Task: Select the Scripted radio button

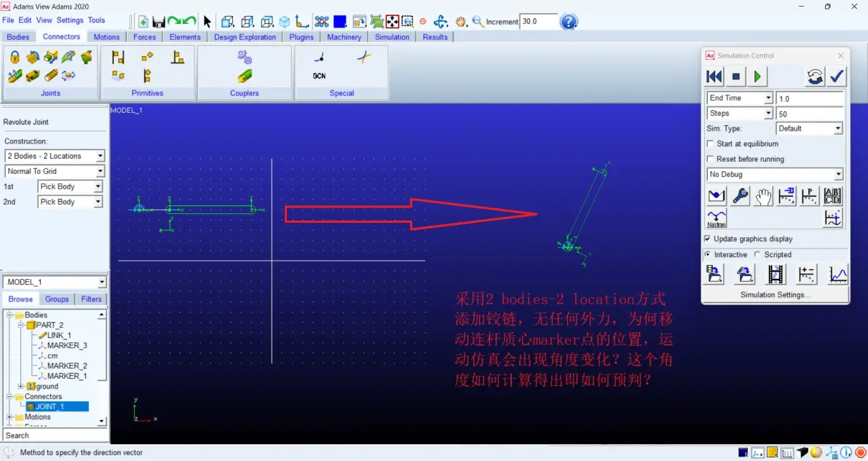Action: [757, 255]
